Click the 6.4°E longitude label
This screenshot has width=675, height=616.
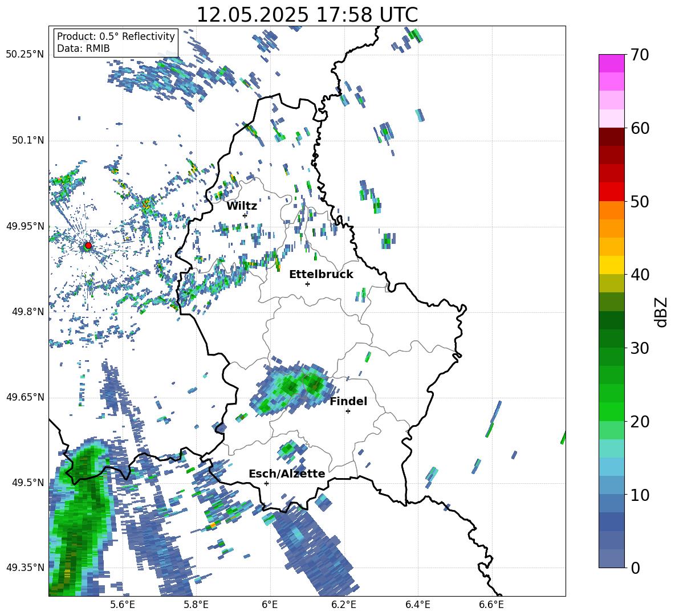[417, 605]
